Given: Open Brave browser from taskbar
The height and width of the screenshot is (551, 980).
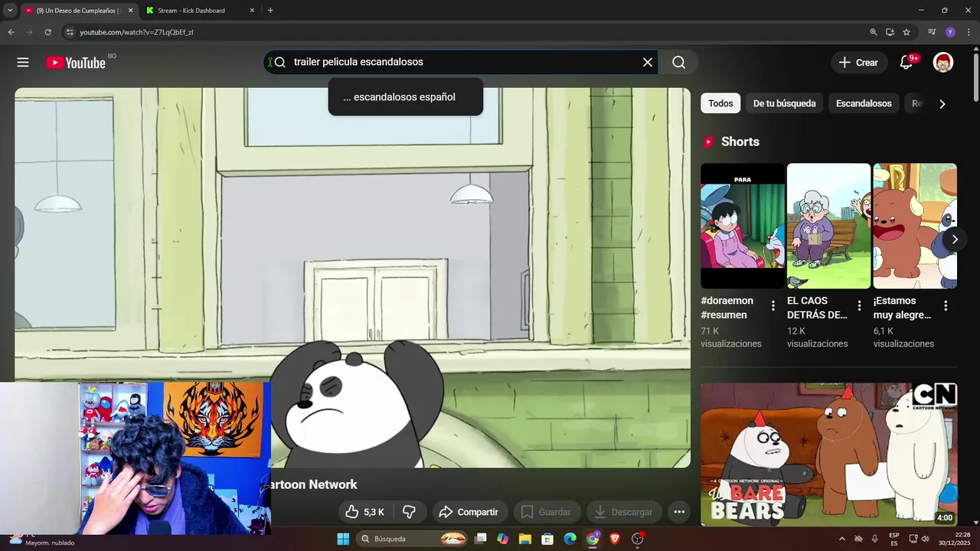Looking at the screenshot, I should click(x=615, y=539).
